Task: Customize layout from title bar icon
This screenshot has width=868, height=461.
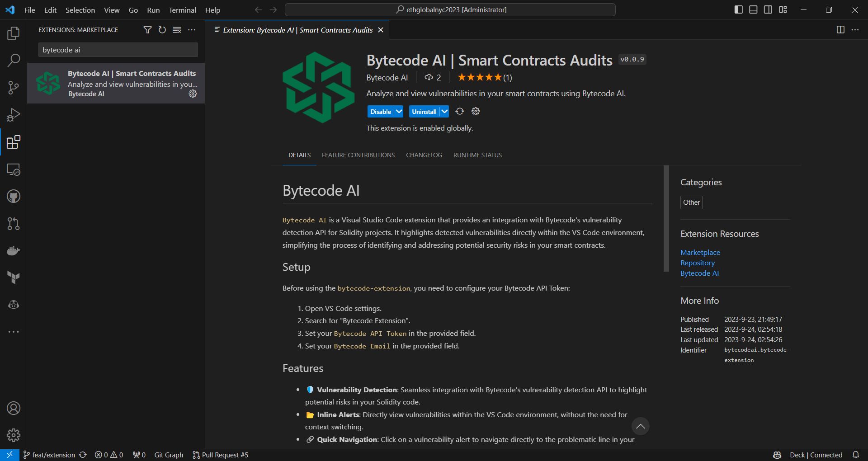Action: point(783,9)
